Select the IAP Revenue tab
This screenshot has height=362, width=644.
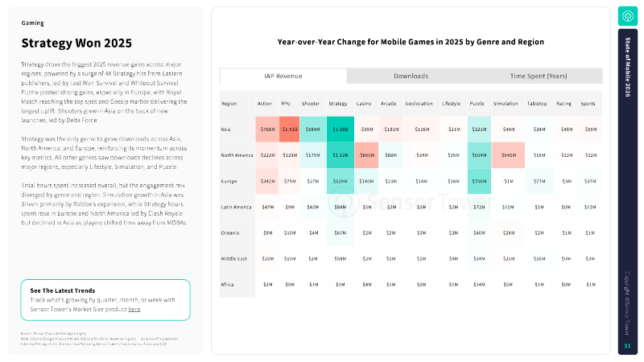click(283, 76)
